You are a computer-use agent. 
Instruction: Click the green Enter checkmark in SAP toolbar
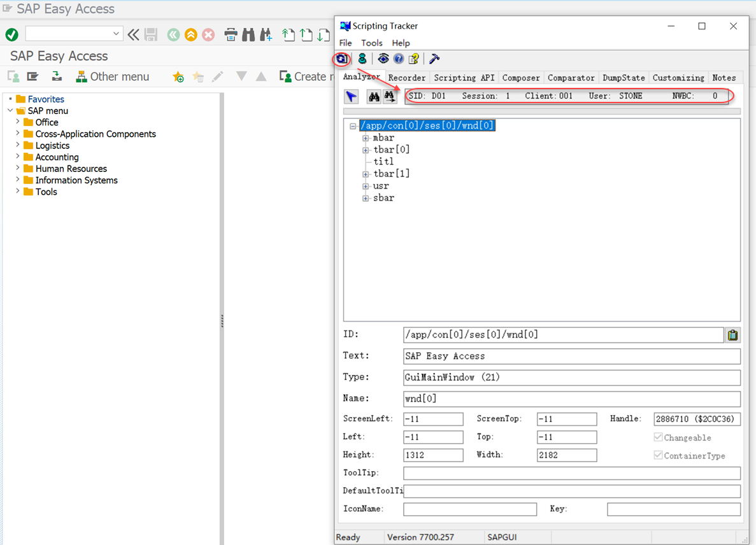click(x=12, y=34)
